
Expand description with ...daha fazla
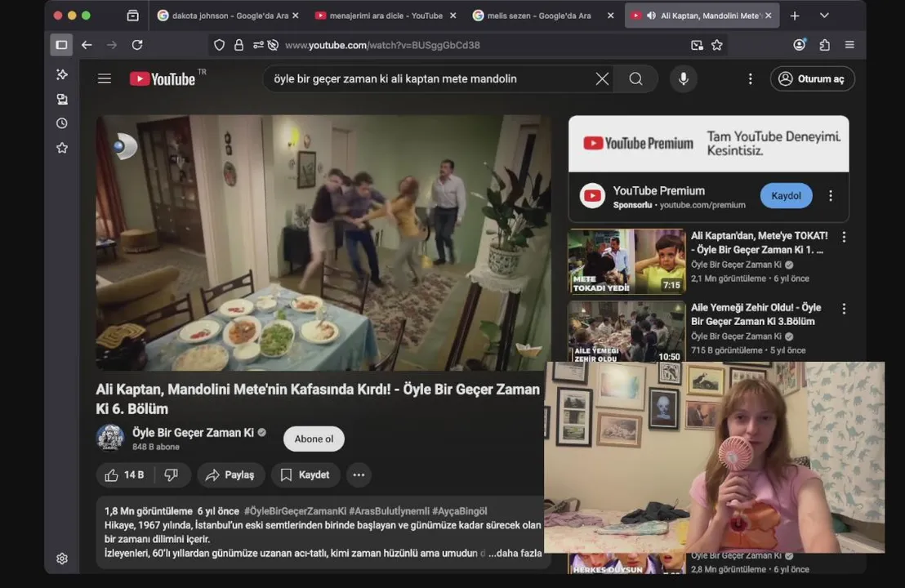[515, 553]
